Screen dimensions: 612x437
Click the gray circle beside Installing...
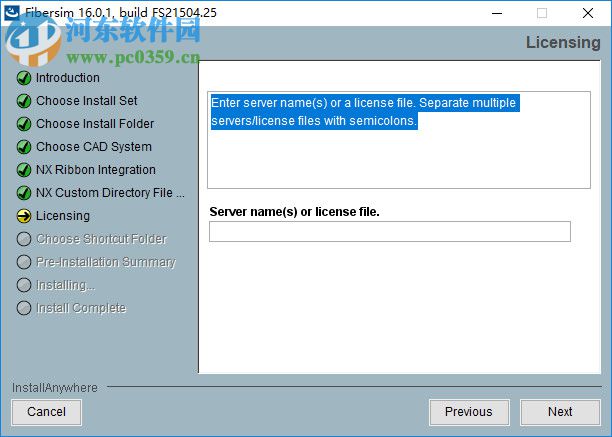point(24,285)
